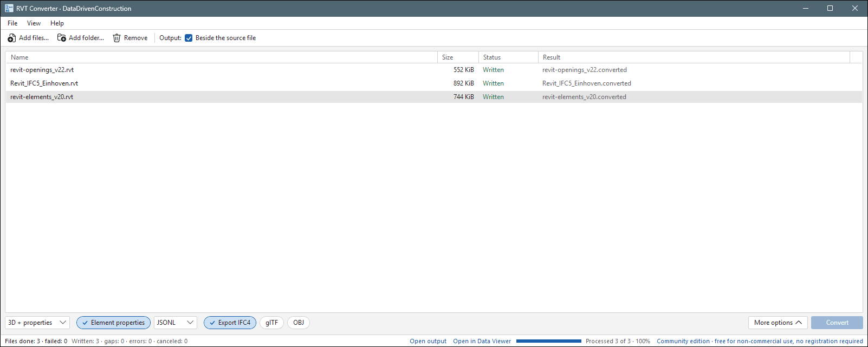
Task: Click the 744 KiB size cell
Action: click(463, 97)
